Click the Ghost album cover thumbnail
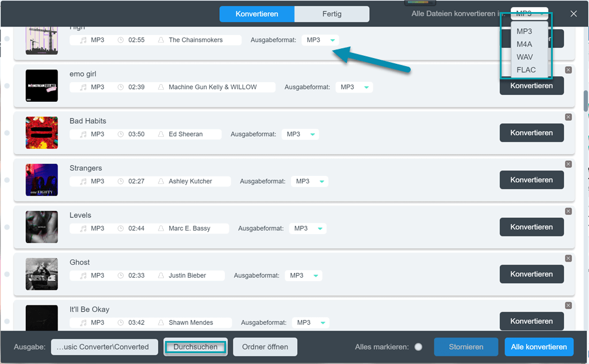The image size is (589, 364). tap(42, 274)
